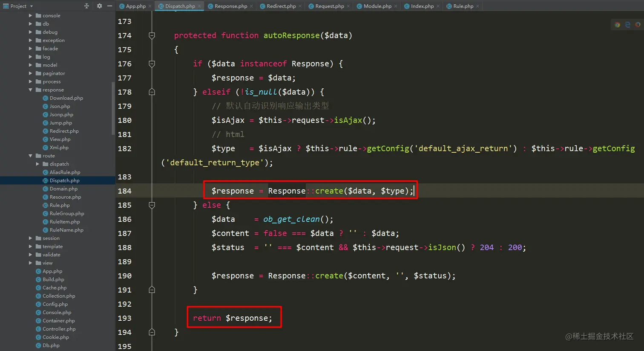Screen dimensions: 644x351
Task: Expand the template folder
Action: coord(31,247)
